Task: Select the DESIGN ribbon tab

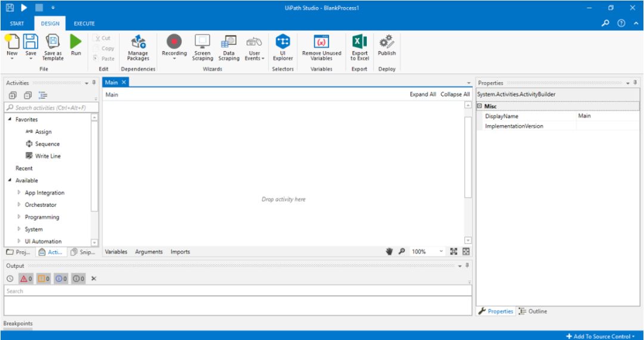Action: pos(50,23)
